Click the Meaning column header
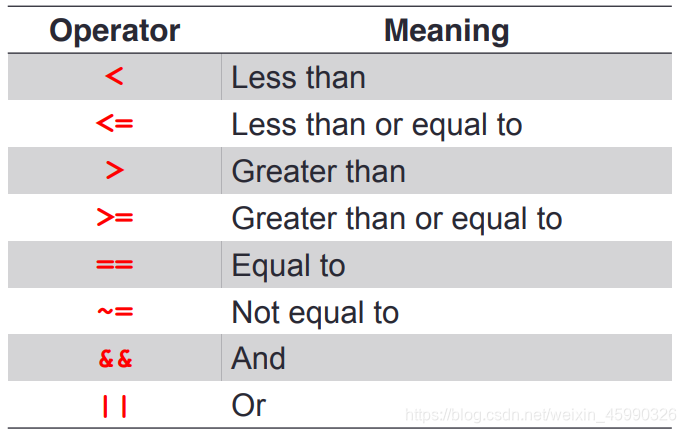 coord(447,31)
